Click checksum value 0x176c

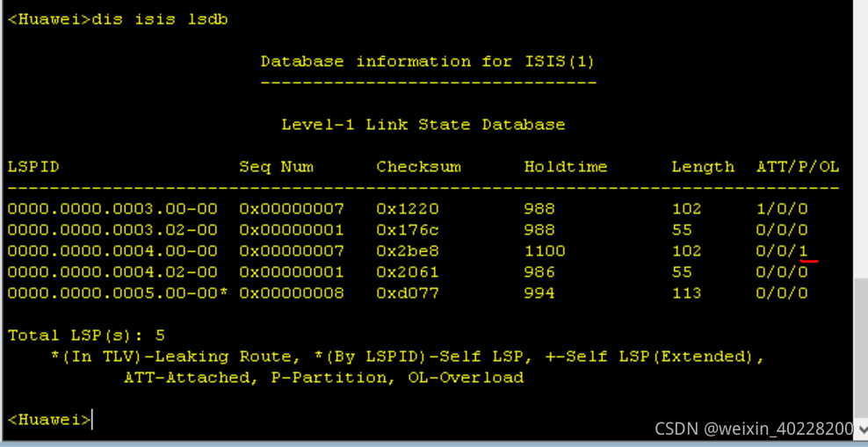[x=408, y=230]
